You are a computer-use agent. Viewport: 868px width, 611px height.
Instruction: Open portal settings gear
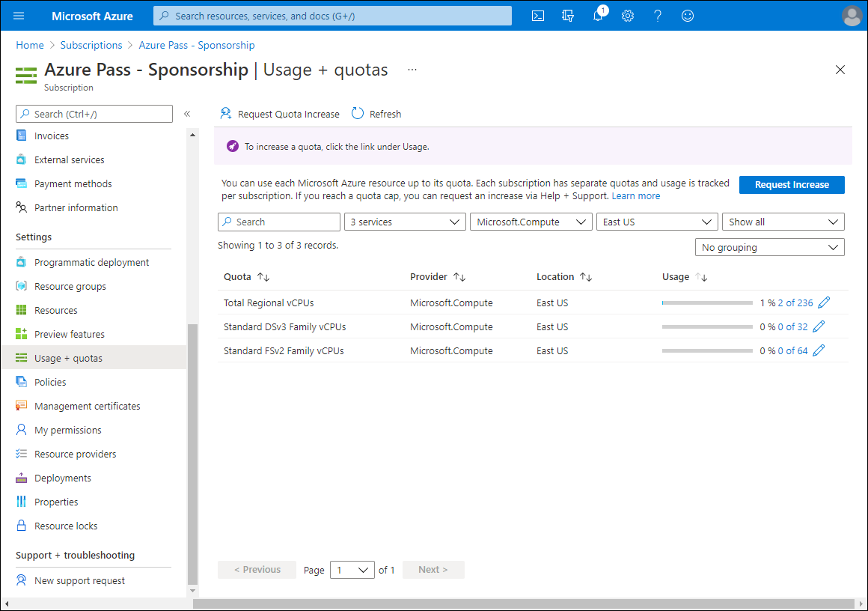[627, 15]
